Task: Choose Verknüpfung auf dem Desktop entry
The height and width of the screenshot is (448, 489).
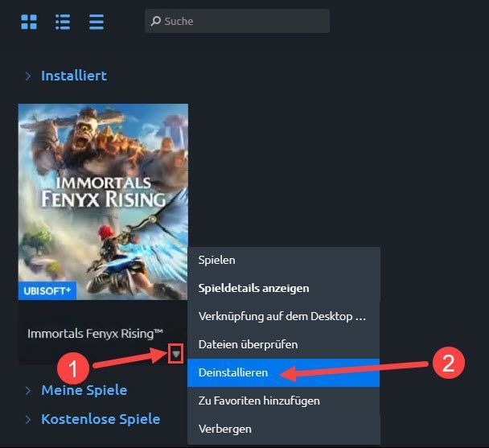Action: 283,316
